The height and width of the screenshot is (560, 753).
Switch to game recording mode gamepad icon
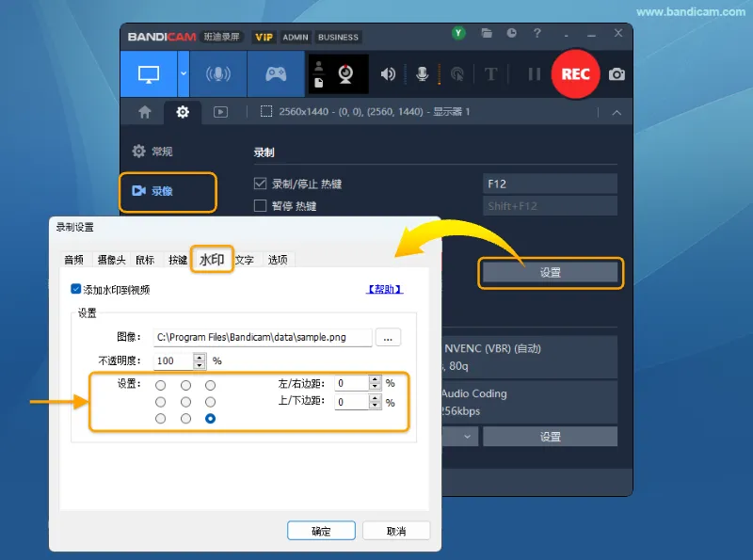[276, 74]
